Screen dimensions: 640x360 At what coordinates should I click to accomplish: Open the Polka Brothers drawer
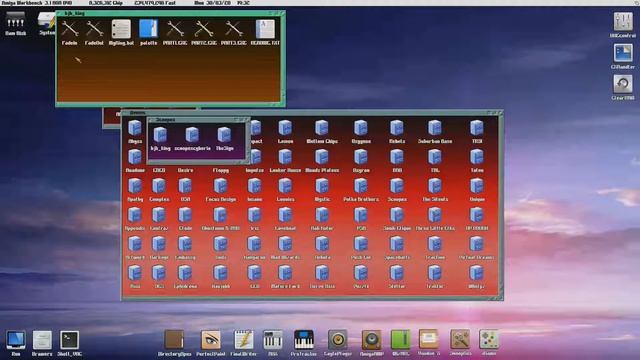pos(361,186)
